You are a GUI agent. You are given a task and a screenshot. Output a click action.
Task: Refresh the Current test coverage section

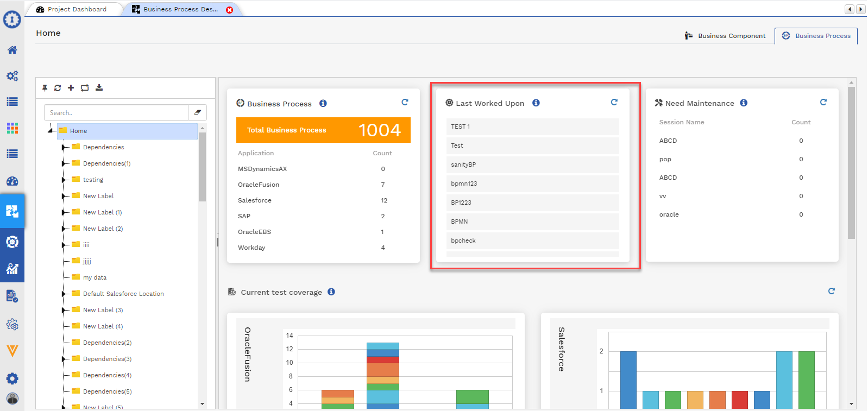point(831,291)
